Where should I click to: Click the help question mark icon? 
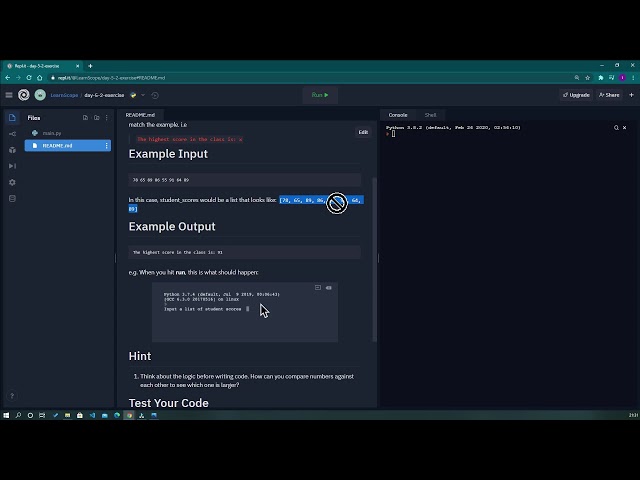[12, 396]
